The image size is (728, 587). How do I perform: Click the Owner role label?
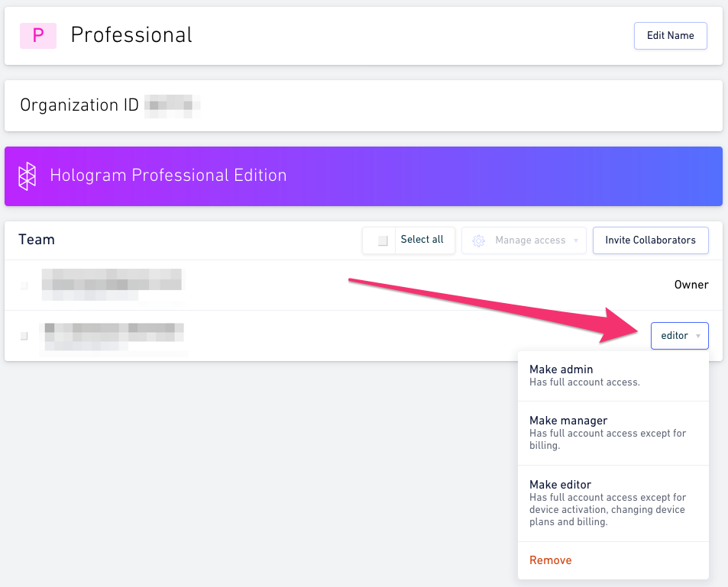click(691, 285)
